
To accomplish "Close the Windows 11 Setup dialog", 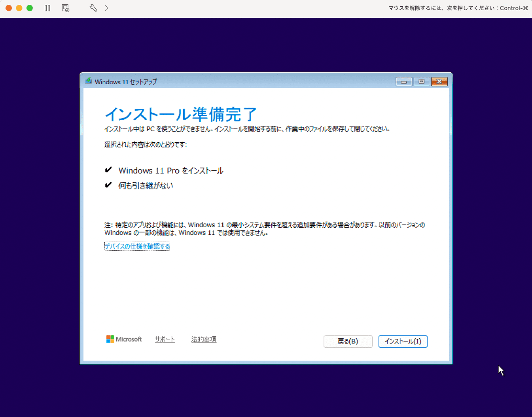I will point(439,81).
